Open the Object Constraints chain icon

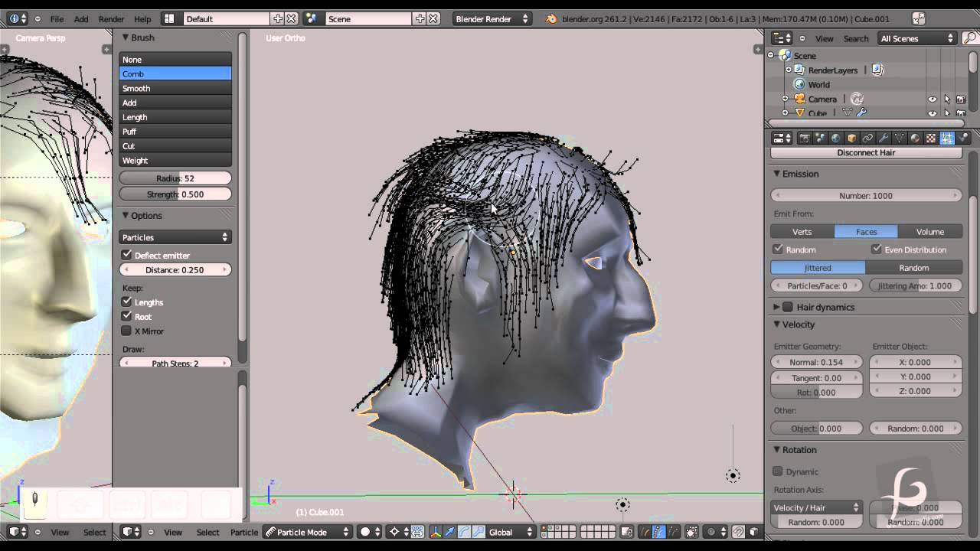pos(867,138)
